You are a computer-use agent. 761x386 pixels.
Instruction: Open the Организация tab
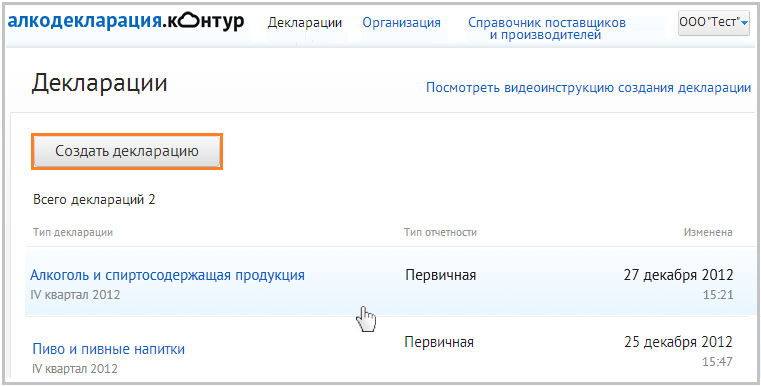[x=401, y=23]
